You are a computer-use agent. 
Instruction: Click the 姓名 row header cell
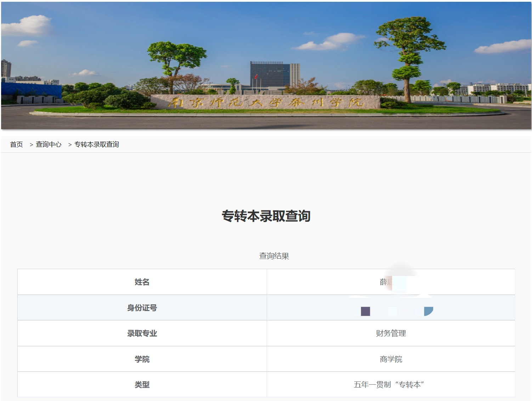tap(141, 282)
